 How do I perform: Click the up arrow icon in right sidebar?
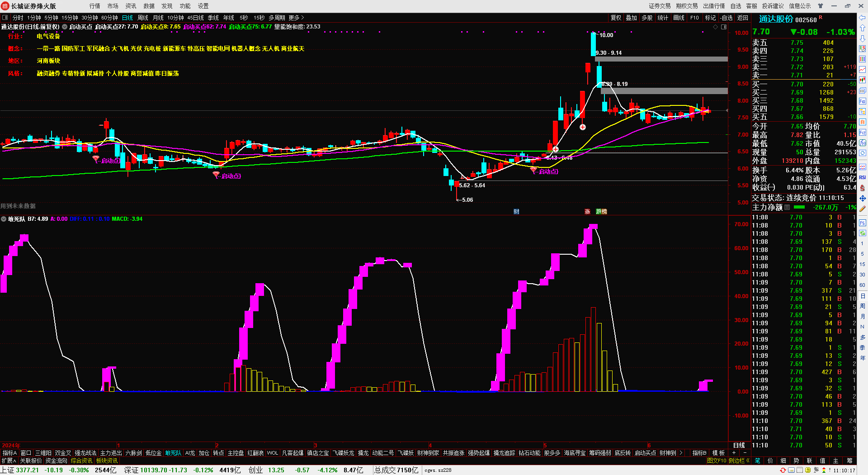(x=863, y=28)
